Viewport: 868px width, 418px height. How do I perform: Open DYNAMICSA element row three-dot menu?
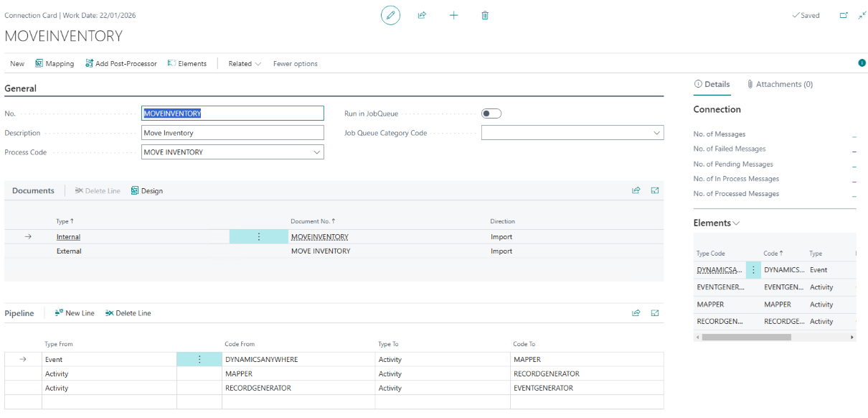click(753, 270)
